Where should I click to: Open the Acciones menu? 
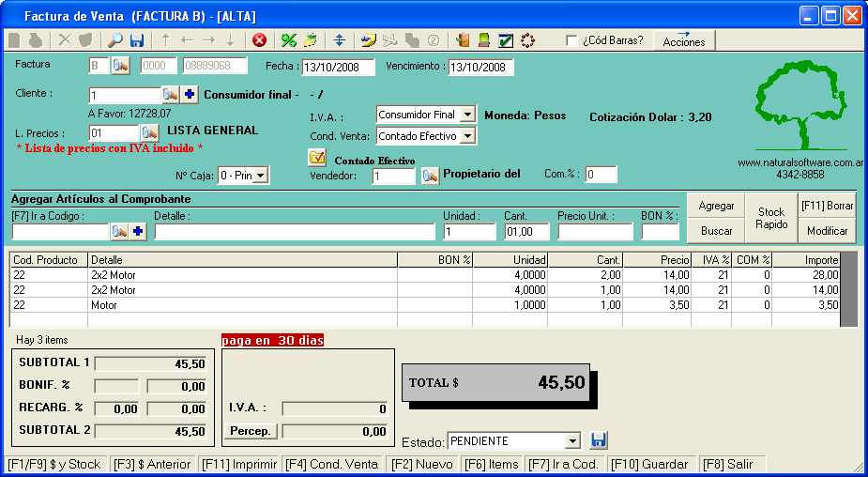click(684, 41)
